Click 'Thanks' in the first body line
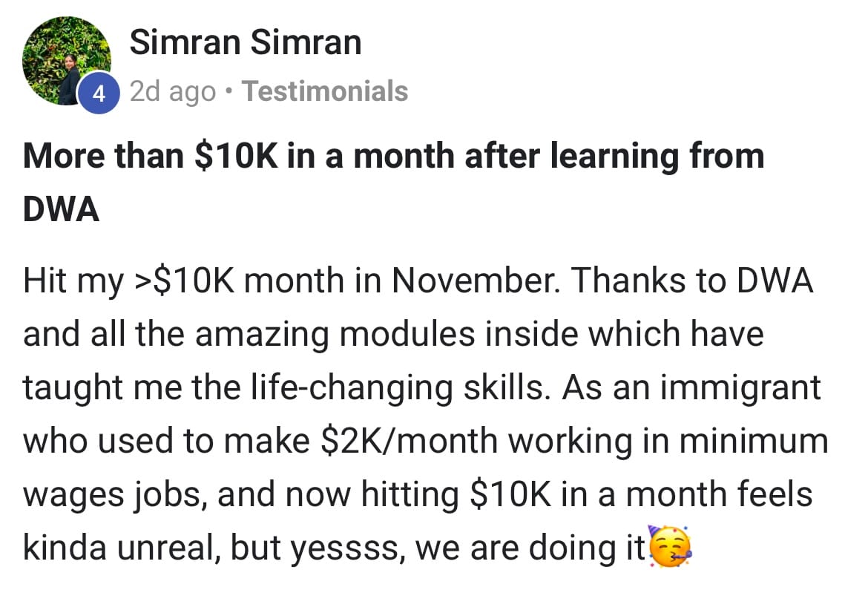868x590 pixels. click(x=623, y=281)
